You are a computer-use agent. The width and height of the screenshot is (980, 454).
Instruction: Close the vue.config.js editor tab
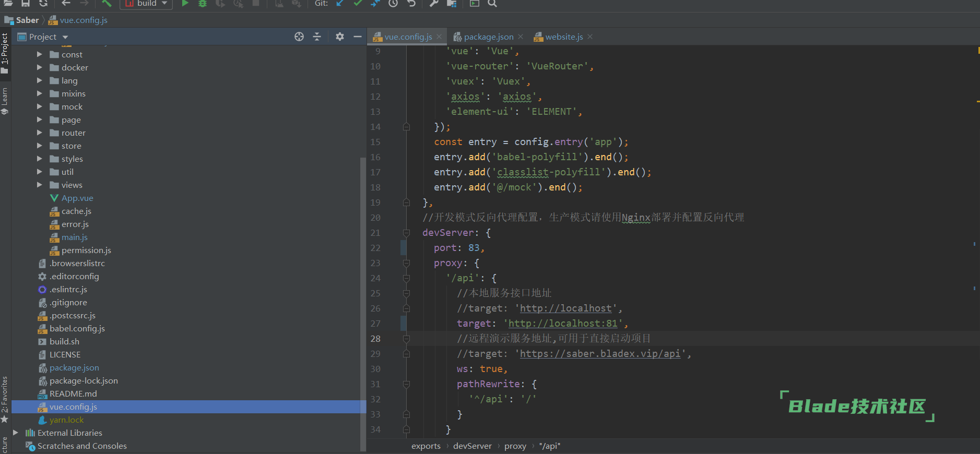point(439,37)
